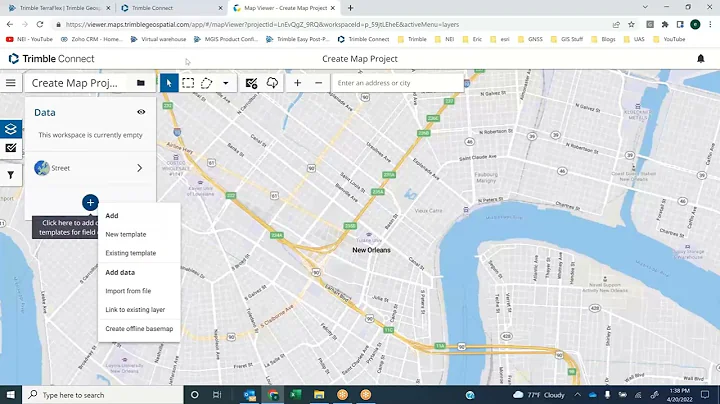Zoom in with the plus button
The width and height of the screenshot is (720, 404).
298,83
